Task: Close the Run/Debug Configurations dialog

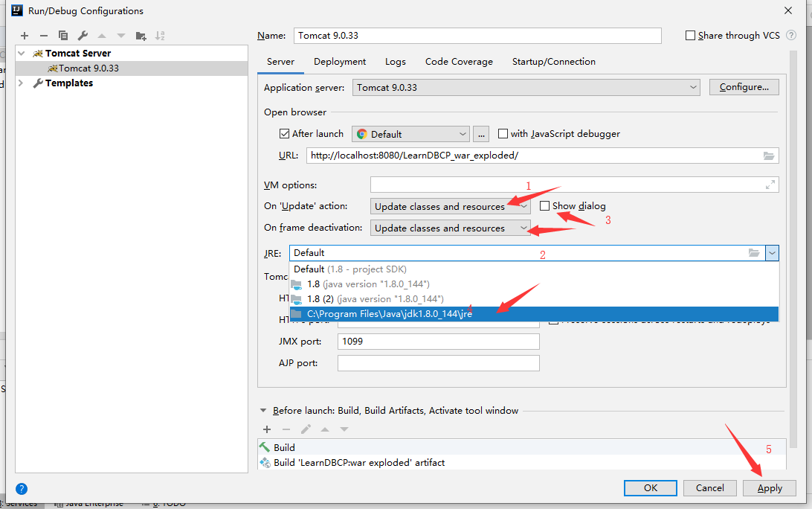Action: coord(788,10)
